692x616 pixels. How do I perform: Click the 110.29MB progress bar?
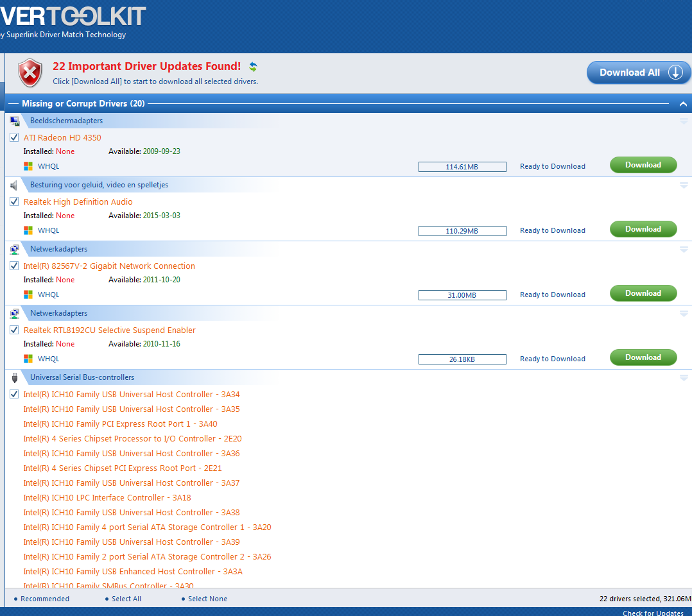(x=462, y=231)
